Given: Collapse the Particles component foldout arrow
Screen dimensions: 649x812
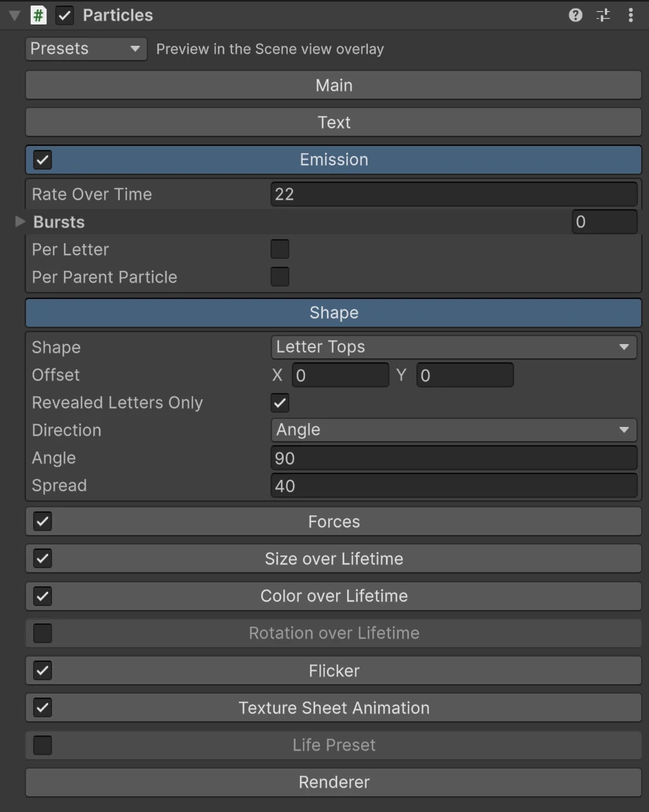Looking at the screenshot, I should [x=14, y=16].
